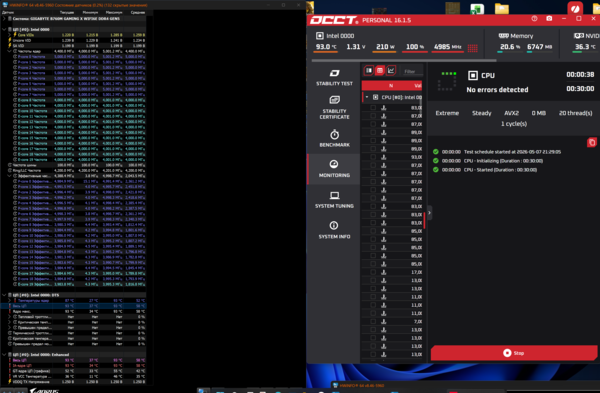Click the NVIDIA GPU icon in OCCT header

pos(579,36)
